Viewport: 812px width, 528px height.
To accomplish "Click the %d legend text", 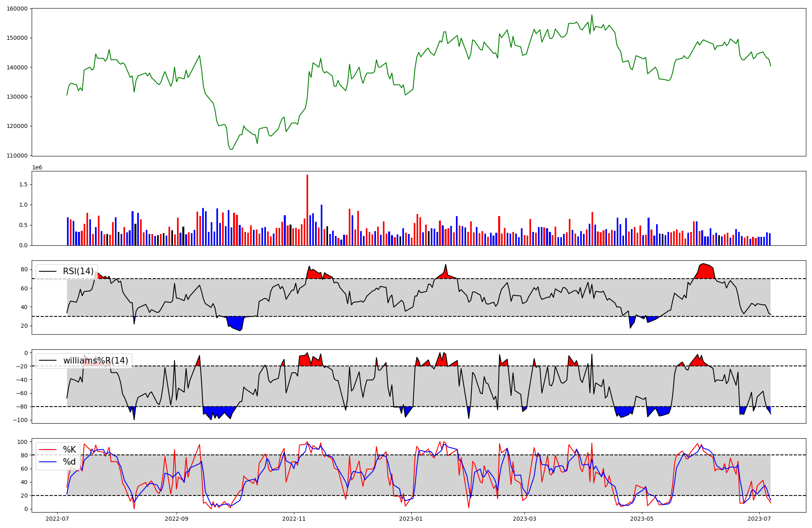I will pyautogui.click(x=69, y=462).
